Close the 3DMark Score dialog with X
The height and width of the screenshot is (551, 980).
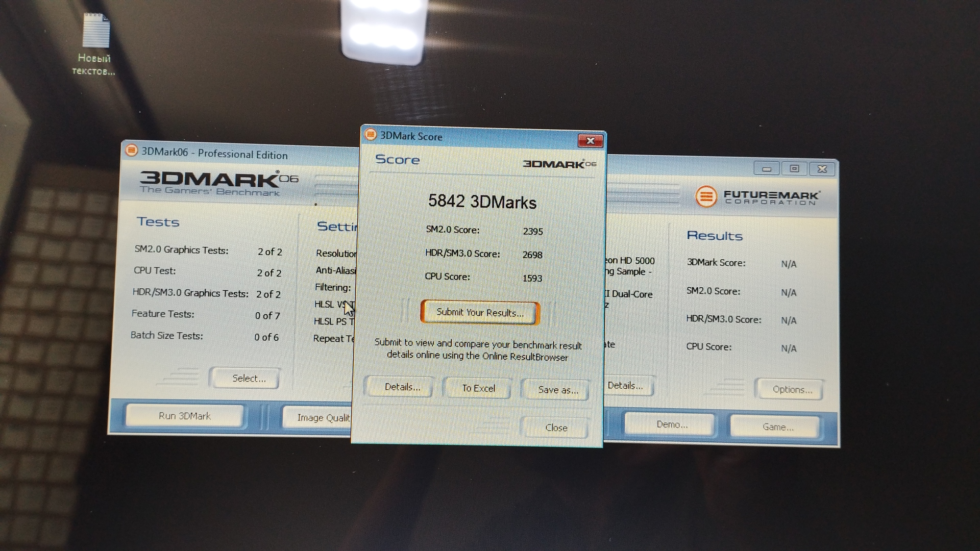click(x=591, y=141)
